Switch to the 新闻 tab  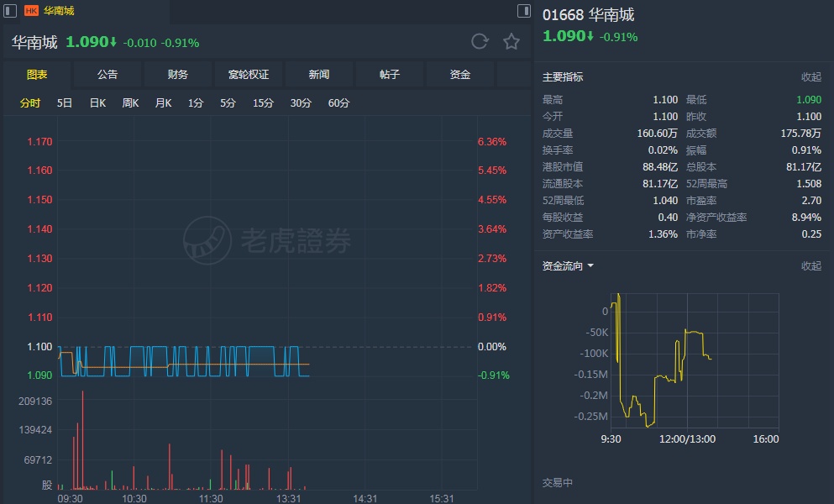pos(318,75)
